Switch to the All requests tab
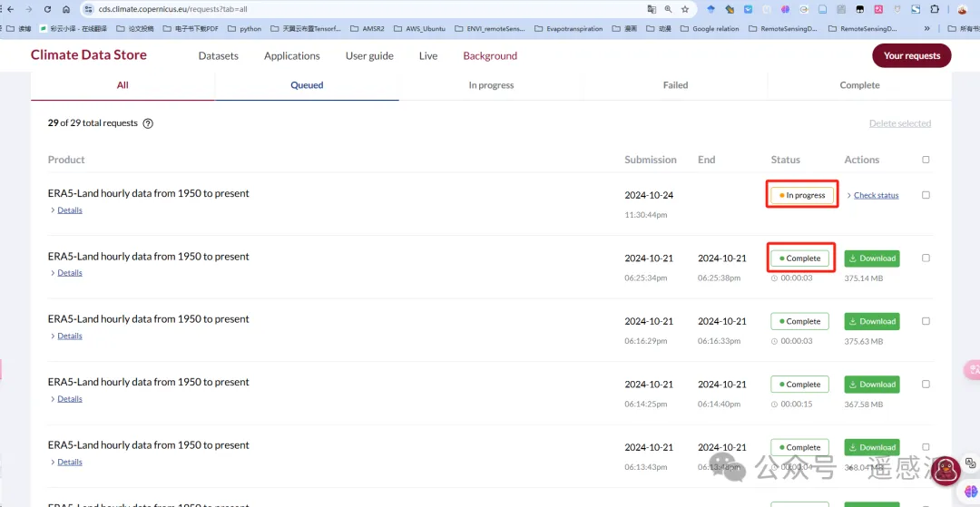Image resolution: width=980 pixels, height=507 pixels. point(122,85)
